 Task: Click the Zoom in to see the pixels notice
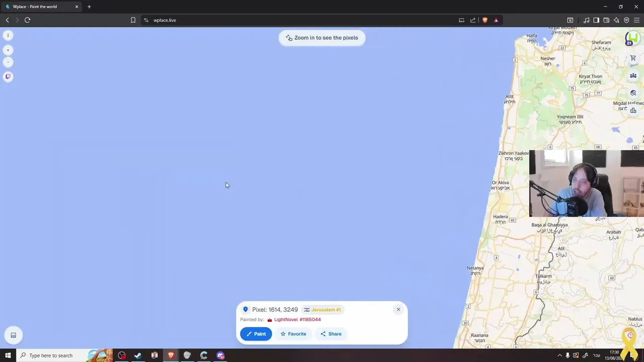pyautogui.click(x=322, y=38)
